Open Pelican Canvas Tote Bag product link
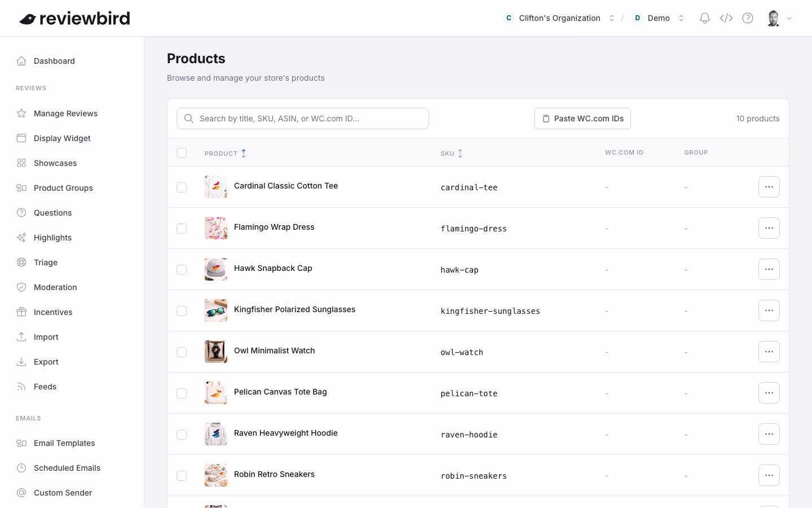The image size is (812, 508). [280, 392]
